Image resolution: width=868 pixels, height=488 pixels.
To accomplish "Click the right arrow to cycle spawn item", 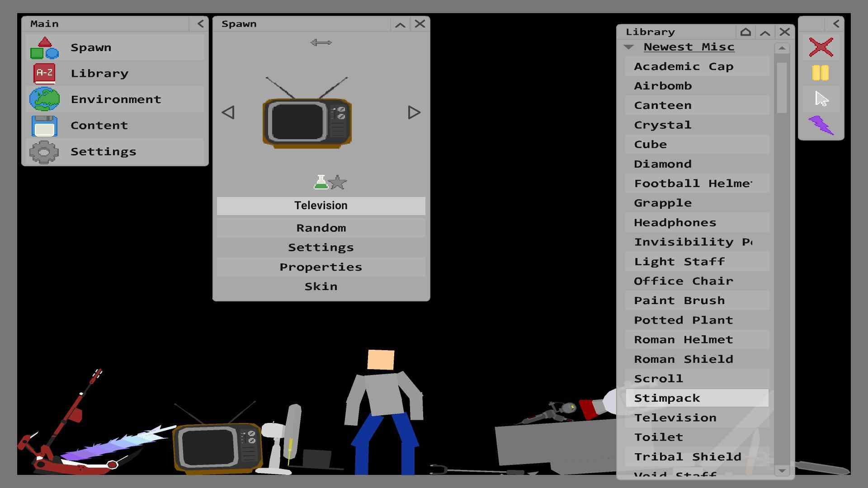I will click(x=413, y=113).
